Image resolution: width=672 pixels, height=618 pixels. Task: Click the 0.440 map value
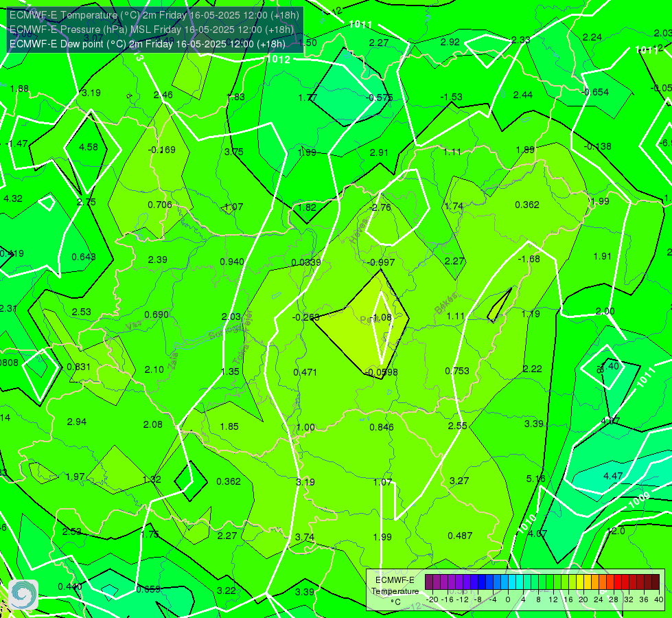[70, 586]
